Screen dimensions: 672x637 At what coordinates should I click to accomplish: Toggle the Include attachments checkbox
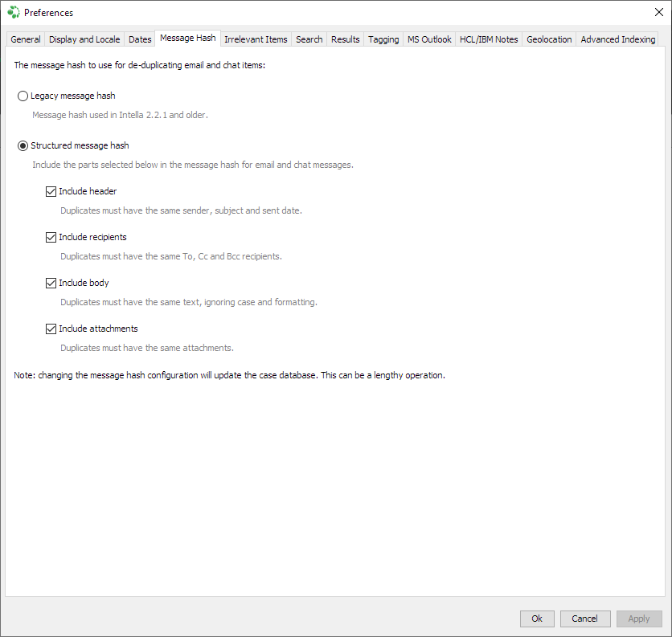[x=51, y=329]
